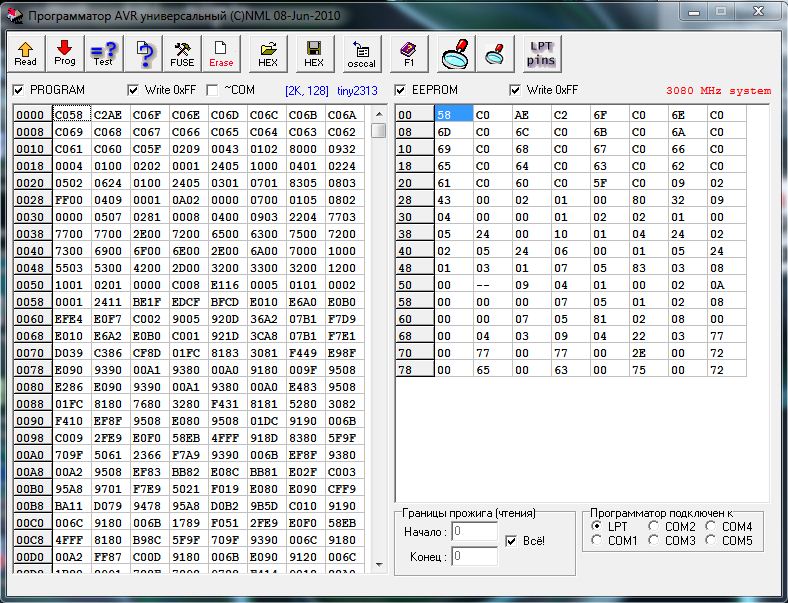Enable the ~COM checkbox

click(x=212, y=90)
